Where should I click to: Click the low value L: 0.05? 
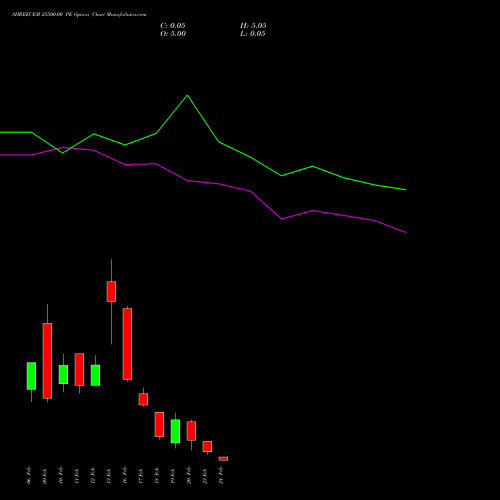tap(253, 34)
